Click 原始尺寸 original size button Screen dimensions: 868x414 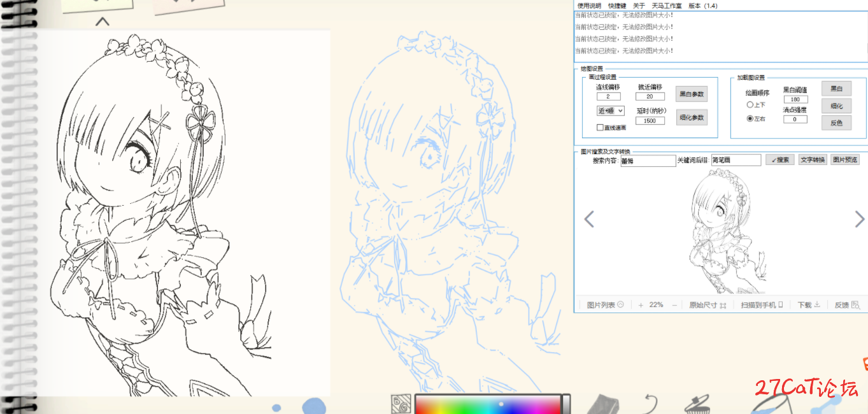coord(708,305)
